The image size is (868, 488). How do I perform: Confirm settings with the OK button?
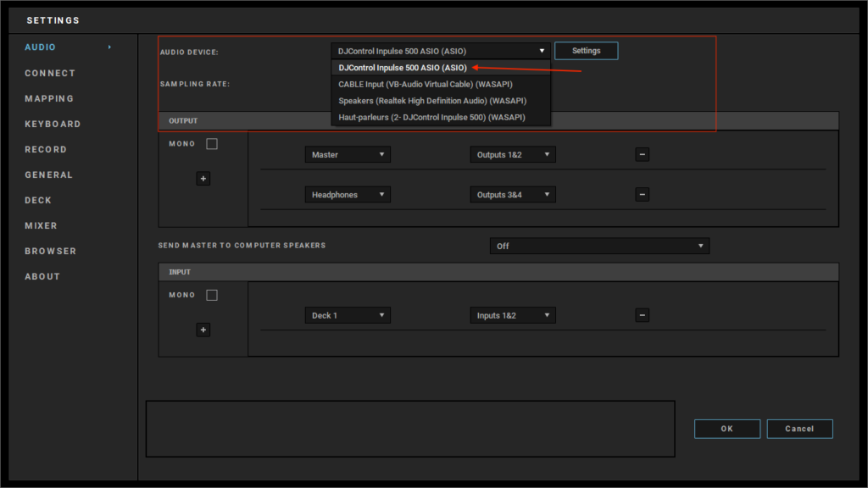pos(726,429)
